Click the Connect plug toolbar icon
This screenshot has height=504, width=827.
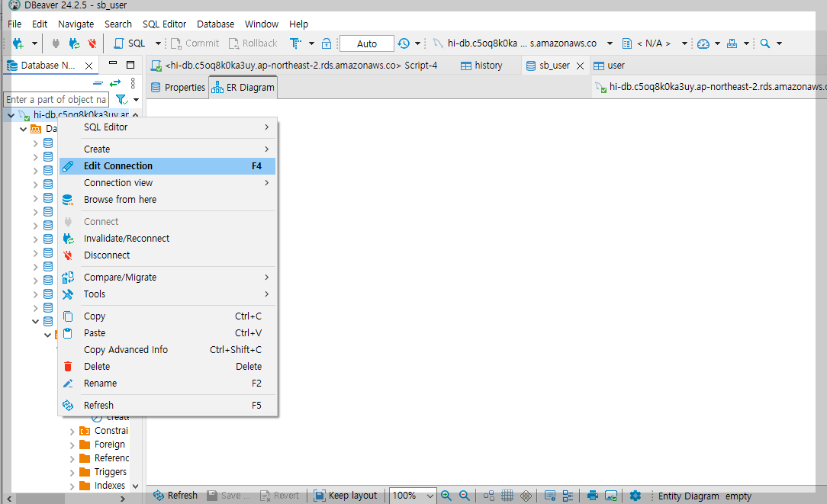[56, 43]
